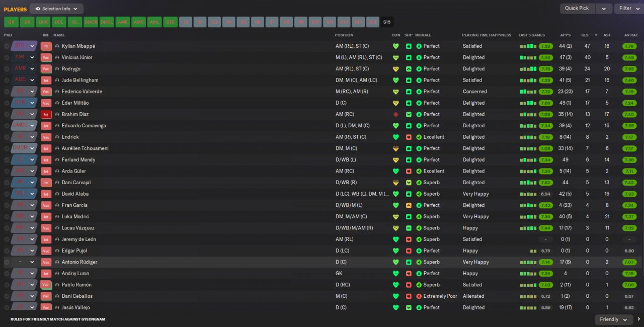644x327 pixels.
Task: Open the unassigned position dropdown for Rüdiger
Action: click(24, 262)
